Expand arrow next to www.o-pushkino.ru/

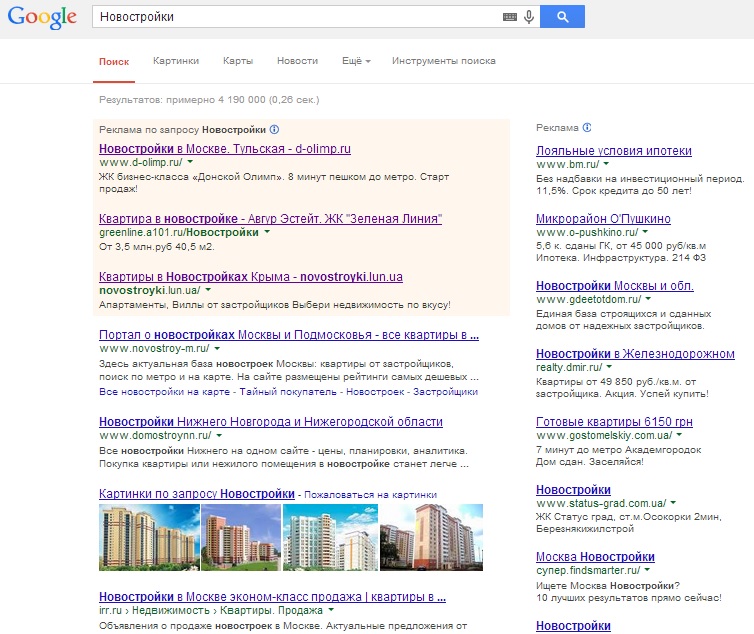(645, 232)
